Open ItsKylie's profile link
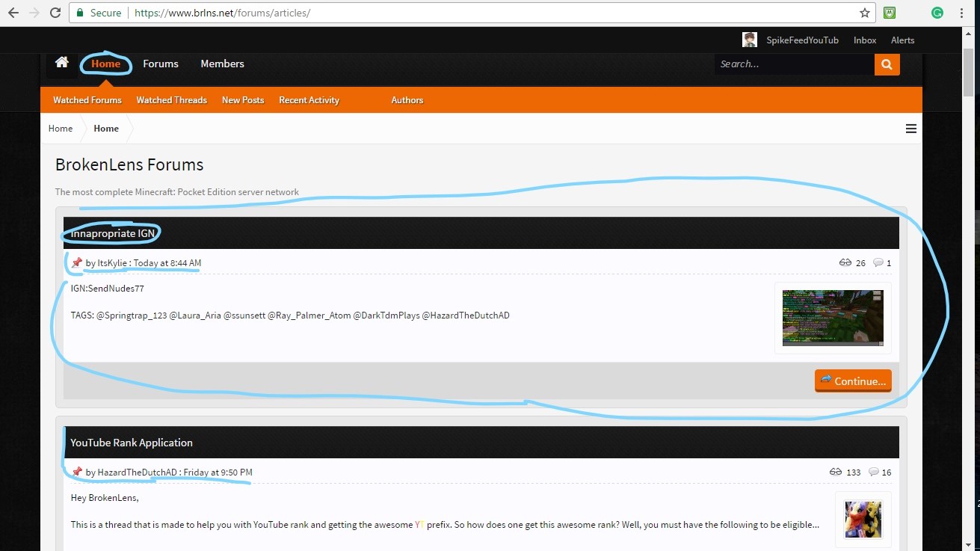Viewport: 980px width, 551px height. (112, 263)
